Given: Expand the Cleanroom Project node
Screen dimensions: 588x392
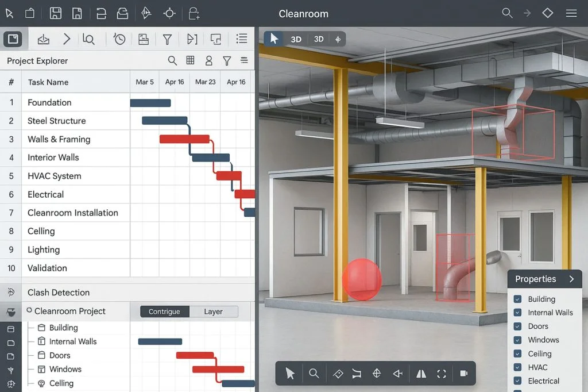Looking at the screenshot, I should [29, 310].
